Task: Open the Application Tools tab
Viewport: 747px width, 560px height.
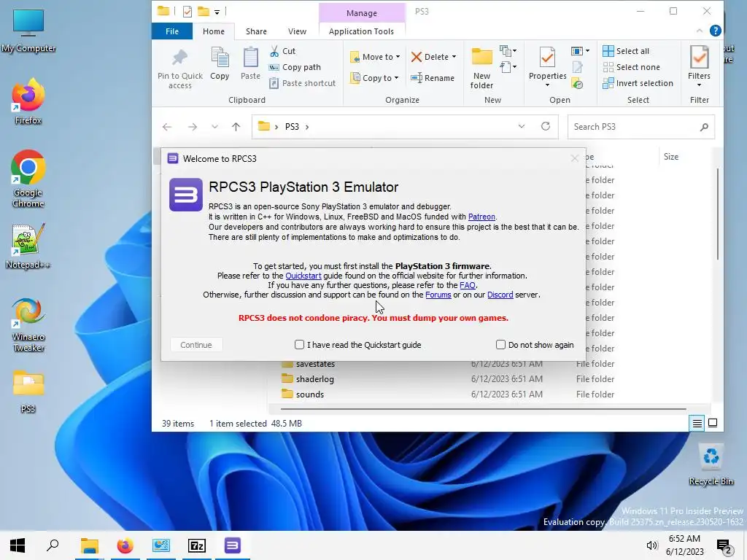Action: click(361, 31)
